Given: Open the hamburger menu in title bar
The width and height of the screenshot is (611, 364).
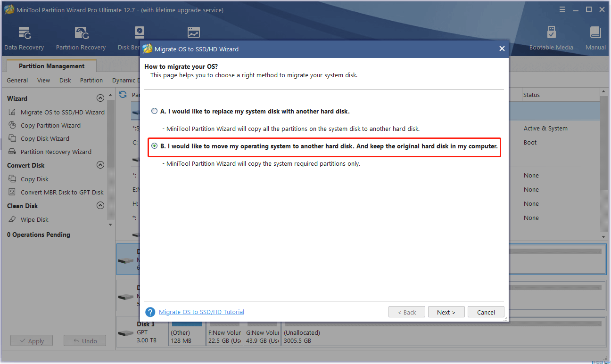Looking at the screenshot, I should [x=562, y=9].
